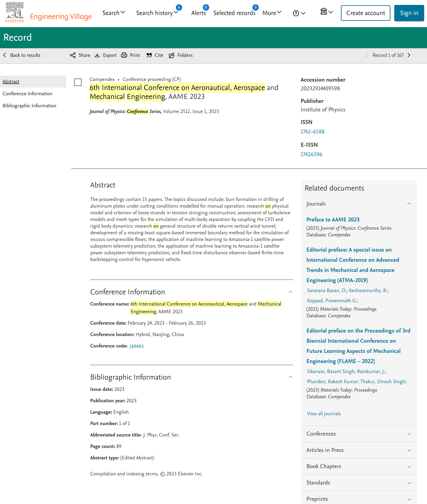This screenshot has height=504, width=427.
Task: Open the More dropdown menu
Action: point(272,13)
